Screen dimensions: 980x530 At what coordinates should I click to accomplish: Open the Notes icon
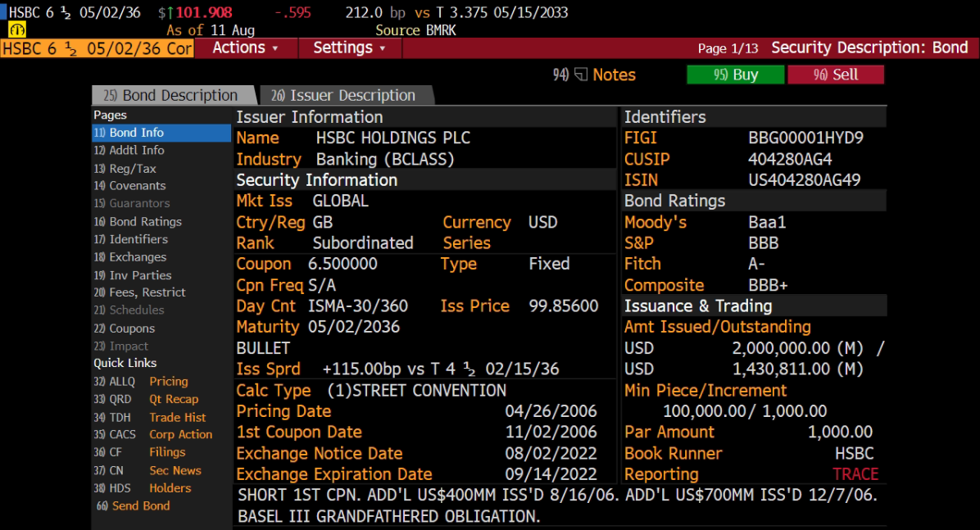tap(581, 75)
